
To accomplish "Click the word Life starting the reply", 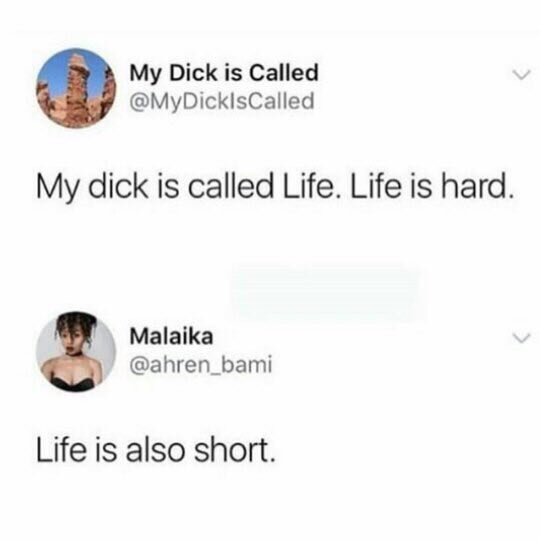I will click(x=61, y=450).
